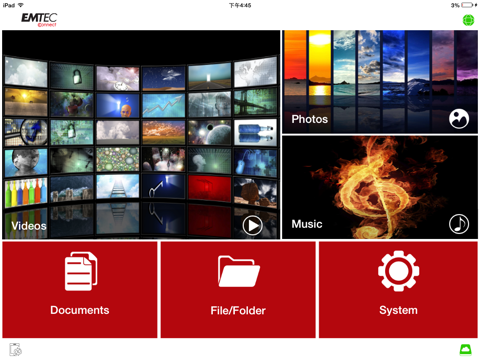Open the Photos label
The width and height of the screenshot is (480, 360).
pyautogui.click(x=310, y=119)
